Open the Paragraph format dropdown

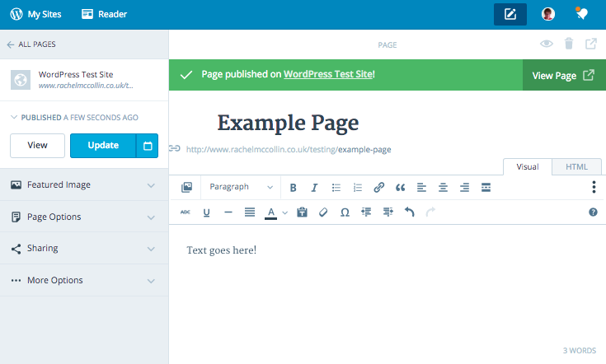click(241, 187)
